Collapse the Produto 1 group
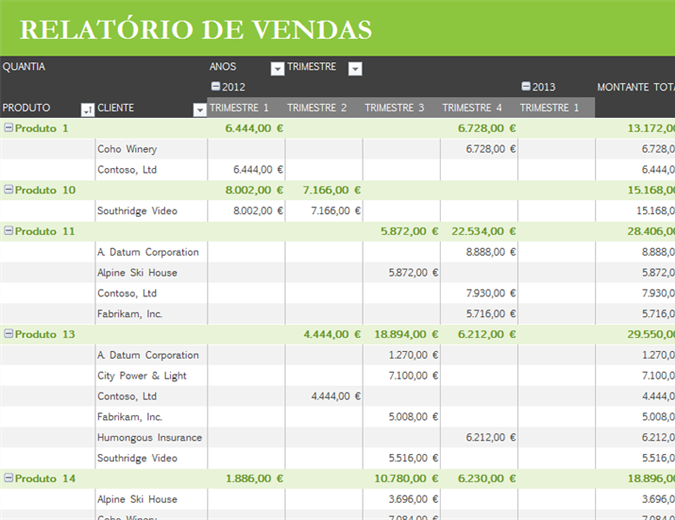 click(x=9, y=127)
